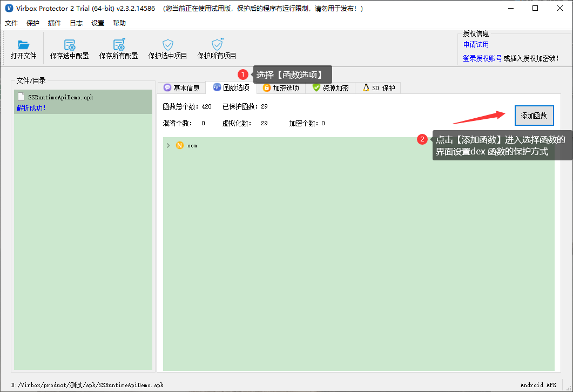573x392 pixels.
Task: Click the 申请试用 link
Action: coord(476,45)
